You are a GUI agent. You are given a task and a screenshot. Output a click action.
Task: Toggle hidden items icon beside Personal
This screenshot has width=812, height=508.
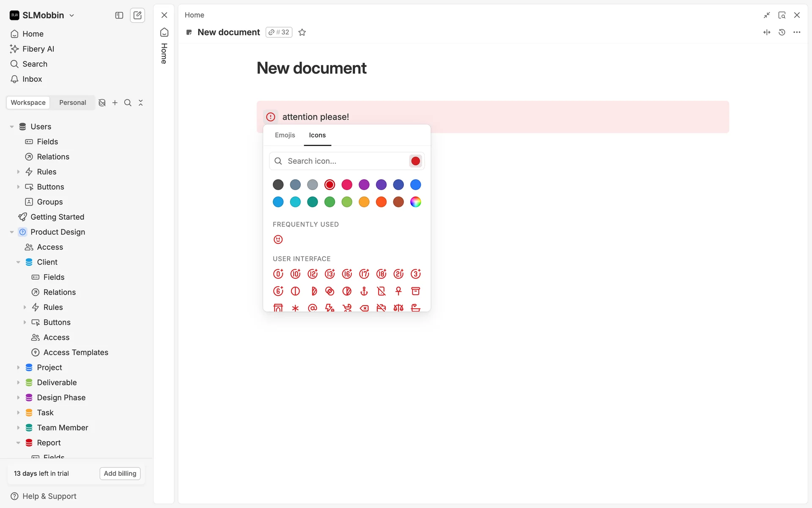pyautogui.click(x=102, y=102)
